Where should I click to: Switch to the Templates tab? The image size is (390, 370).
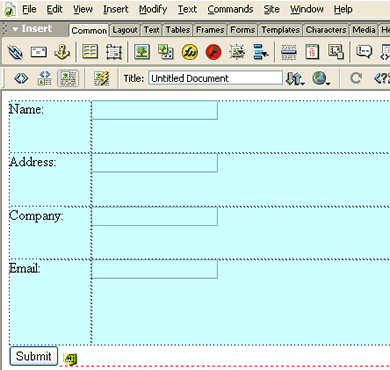coord(280,30)
